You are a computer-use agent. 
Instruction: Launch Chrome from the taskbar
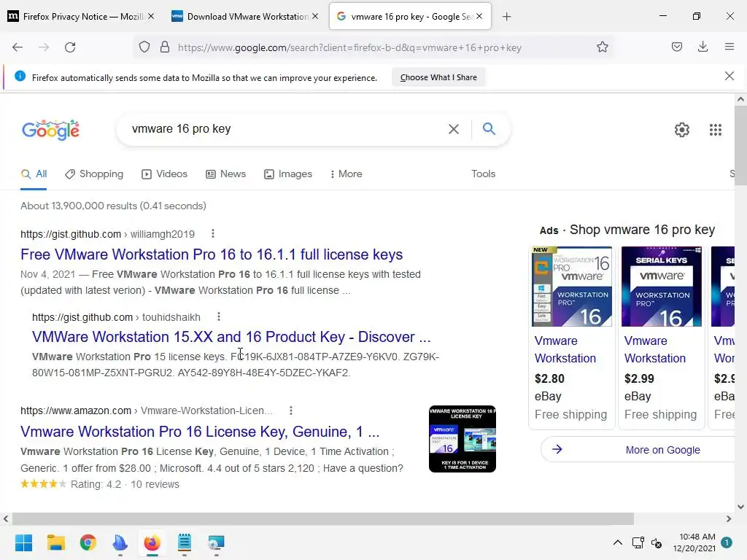[88, 542]
